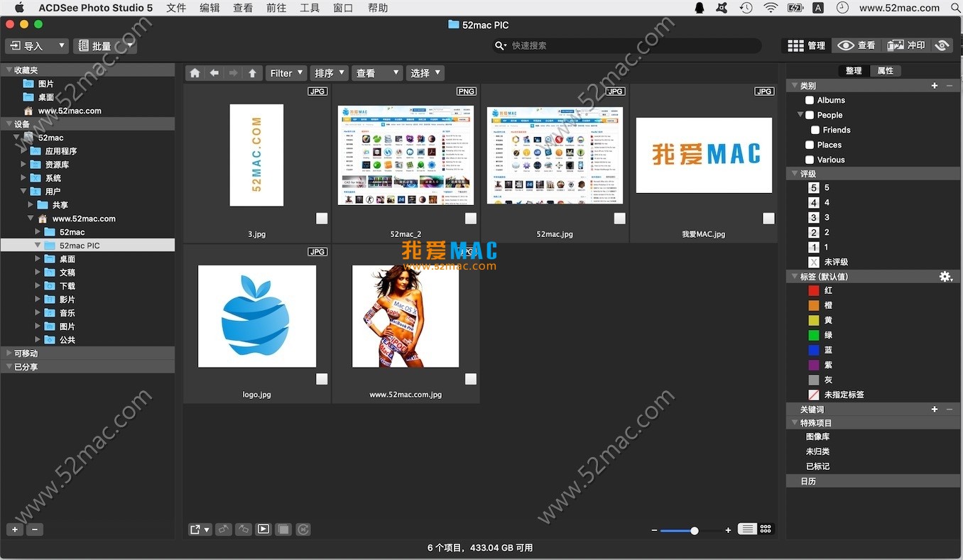The height and width of the screenshot is (560, 963).
Task: Increase thumbnail size plus icon
Action: click(x=728, y=530)
